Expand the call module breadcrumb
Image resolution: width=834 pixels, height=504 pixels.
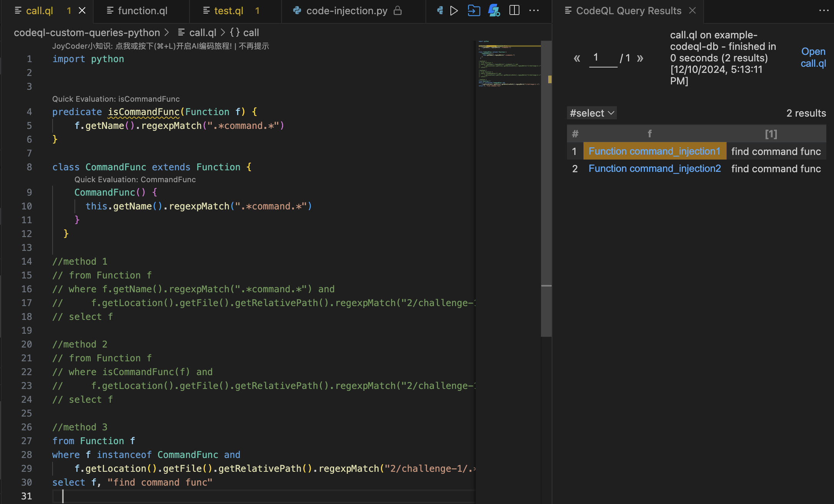click(x=245, y=33)
